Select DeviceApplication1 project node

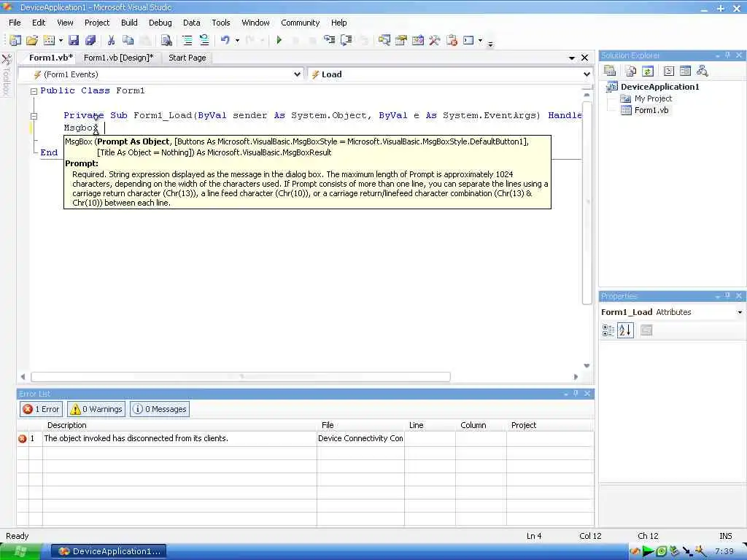tap(659, 87)
